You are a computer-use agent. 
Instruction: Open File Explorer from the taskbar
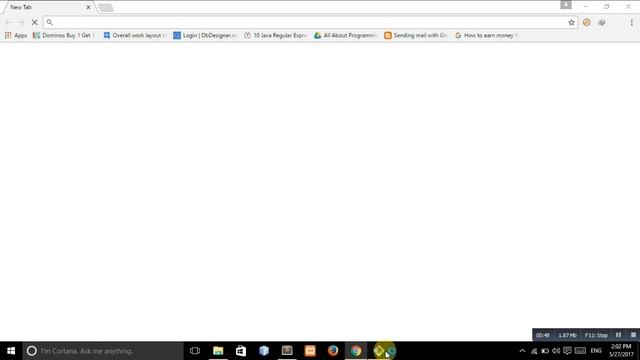click(x=218, y=351)
